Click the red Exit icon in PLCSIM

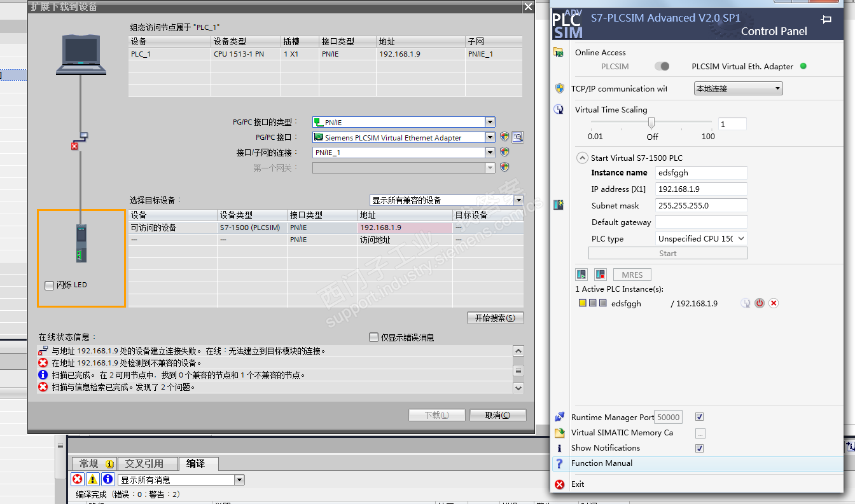(559, 484)
